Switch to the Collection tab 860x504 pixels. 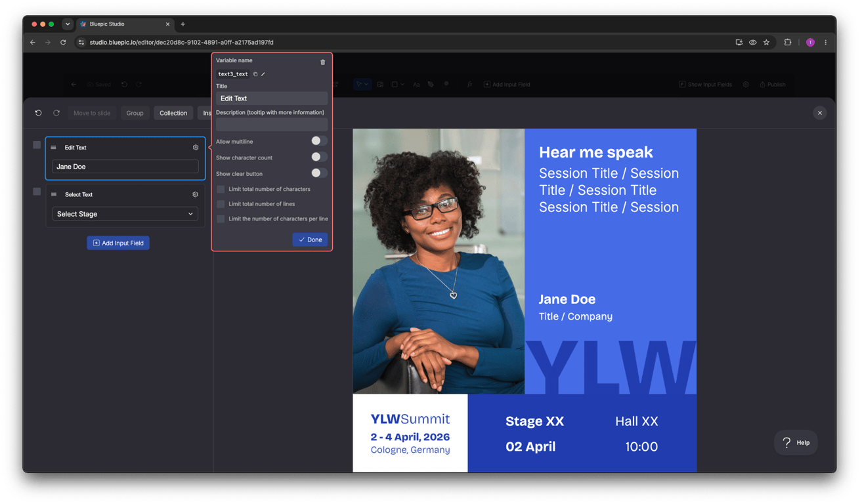tap(173, 113)
